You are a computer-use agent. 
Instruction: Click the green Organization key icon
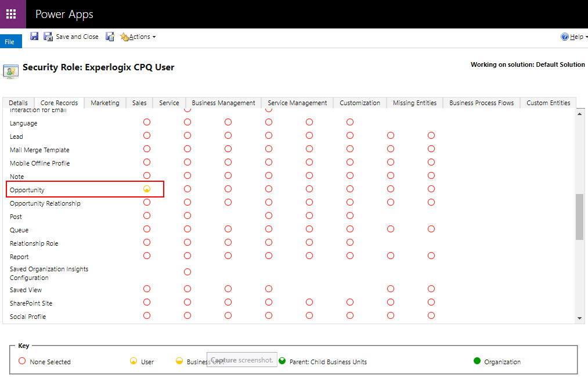(x=477, y=361)
